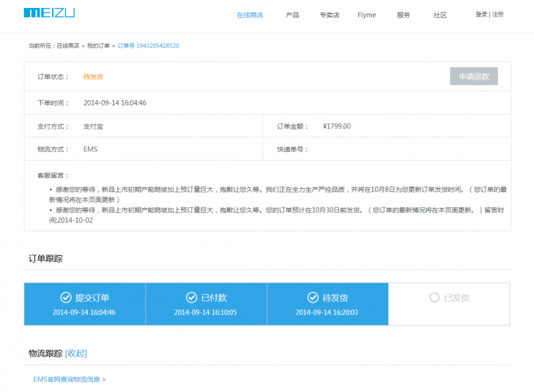Open the 产品 nav item
The width and height of the screenshot is (534, 392).
(x=292, y=15)
